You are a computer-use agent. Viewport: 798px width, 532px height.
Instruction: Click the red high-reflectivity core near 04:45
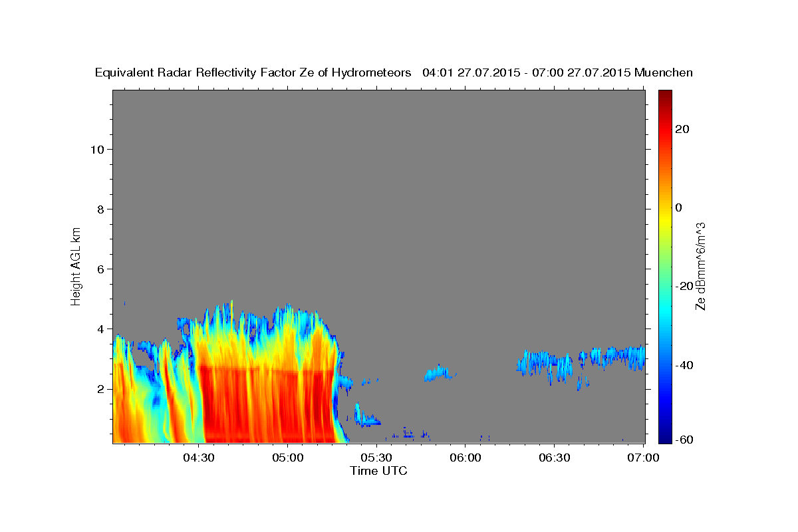tap(243, 406)
